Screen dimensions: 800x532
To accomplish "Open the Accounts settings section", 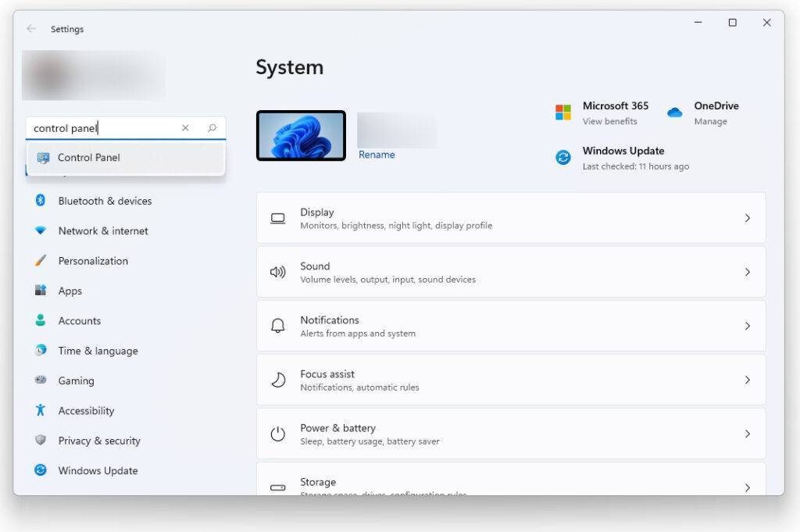I will coord(126,320).
